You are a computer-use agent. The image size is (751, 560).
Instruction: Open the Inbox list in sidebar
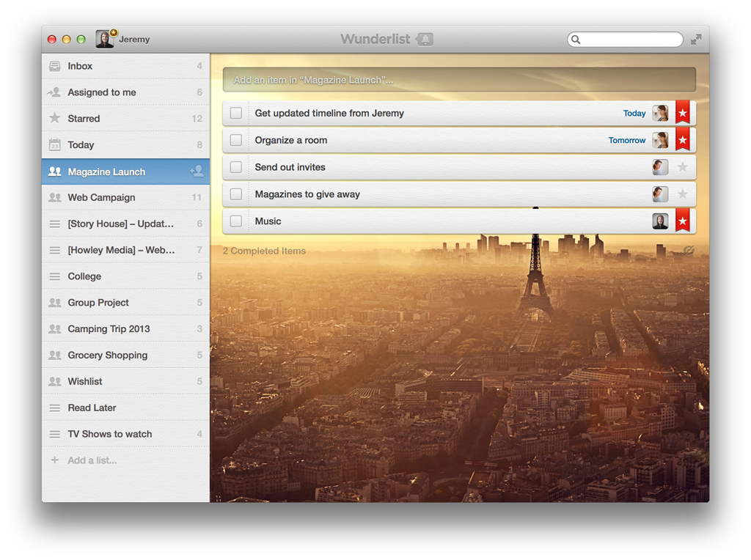pos(80,66)
